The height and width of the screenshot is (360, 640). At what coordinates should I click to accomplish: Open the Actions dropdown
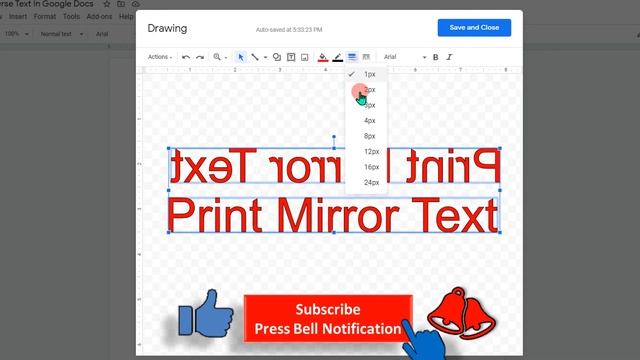coord(160,57)
